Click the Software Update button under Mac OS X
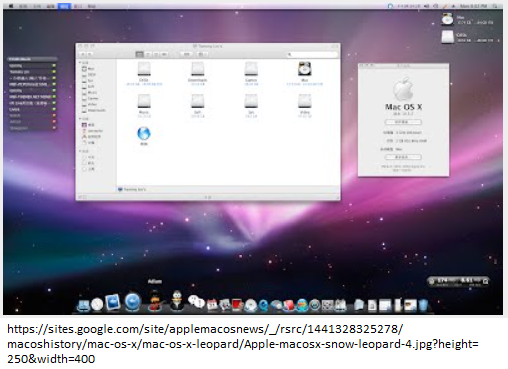This screenshot has width=508, height=369. pos(403,122)
